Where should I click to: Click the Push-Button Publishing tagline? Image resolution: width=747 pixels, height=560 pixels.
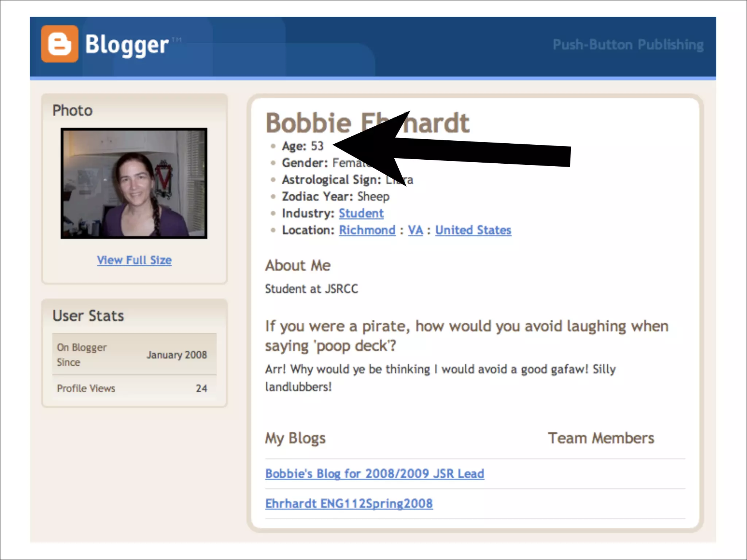coord(628,44)
